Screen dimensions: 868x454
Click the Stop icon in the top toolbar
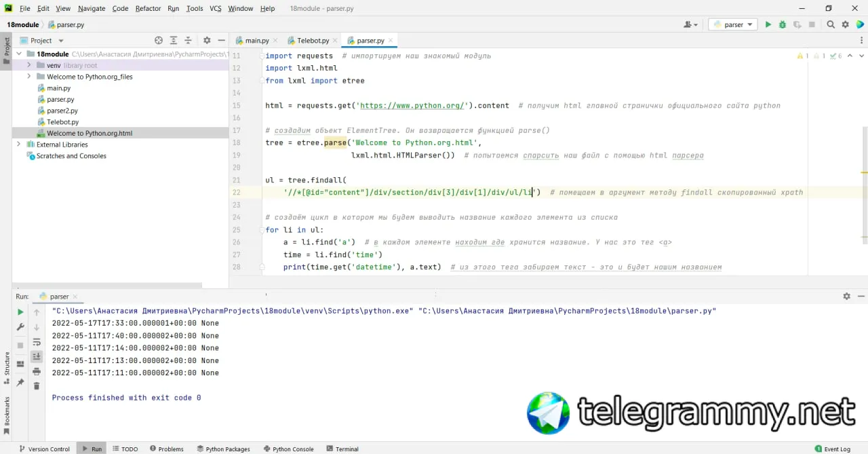pyautogui.click(x=812, y=24)
